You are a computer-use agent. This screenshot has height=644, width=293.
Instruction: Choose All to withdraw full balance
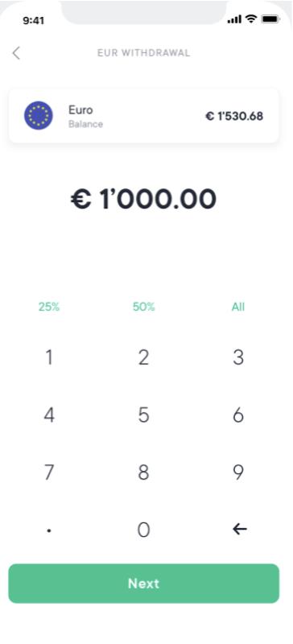pyautogui.click(x=238, y=307)
